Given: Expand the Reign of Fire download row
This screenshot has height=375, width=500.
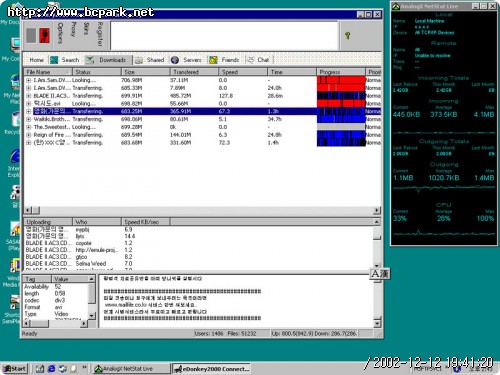Looking at the screenshot, I should (x=29, y=135).
